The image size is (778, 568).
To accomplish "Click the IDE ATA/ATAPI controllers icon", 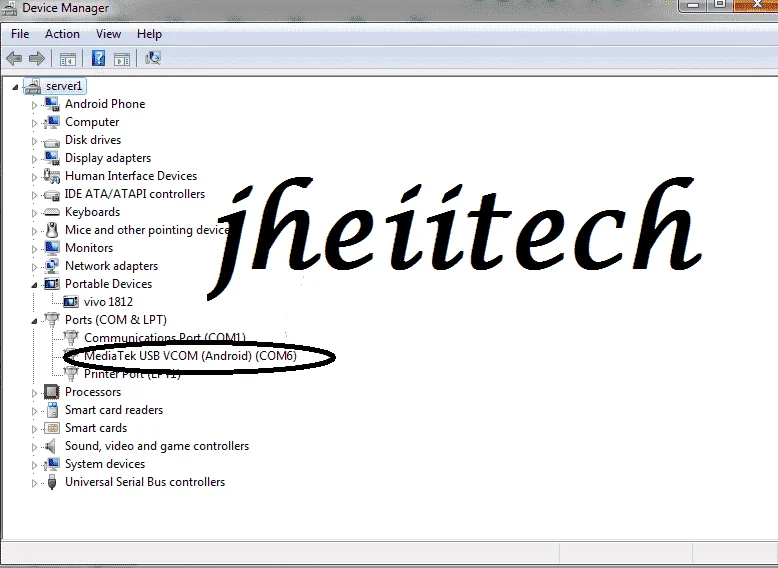I will pos(52,194).
